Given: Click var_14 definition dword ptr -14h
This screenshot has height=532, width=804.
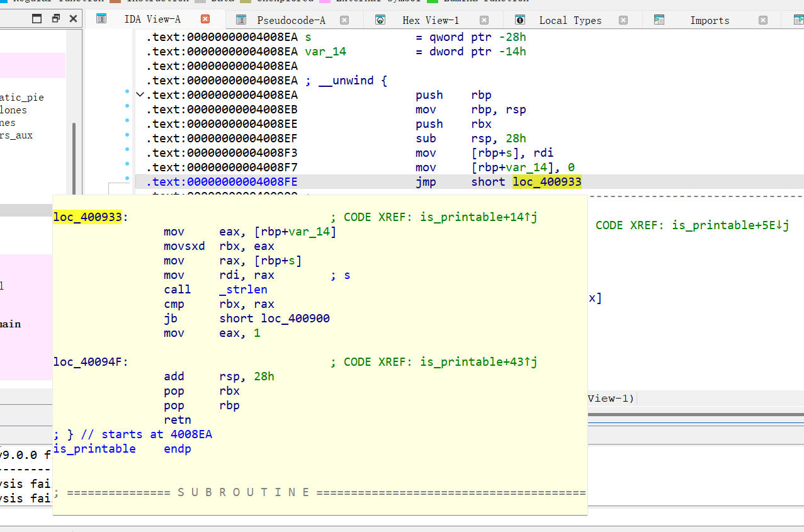Looking at the screenshot, I should 416,52.
